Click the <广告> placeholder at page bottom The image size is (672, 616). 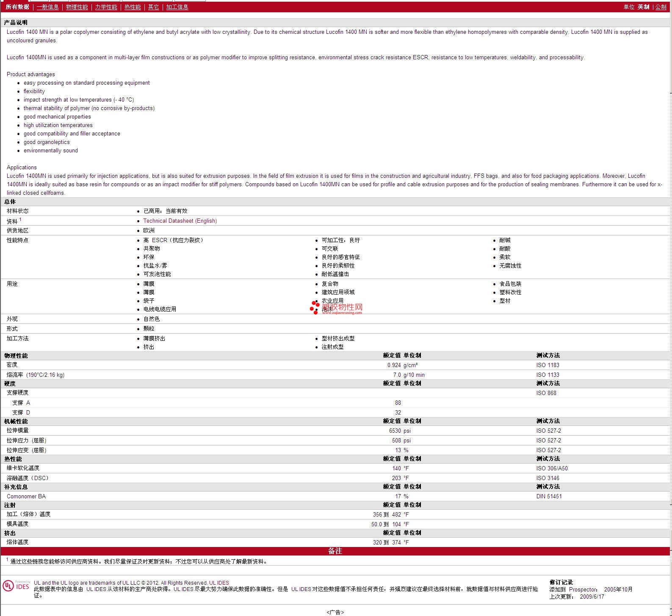(x=335, y=612)
